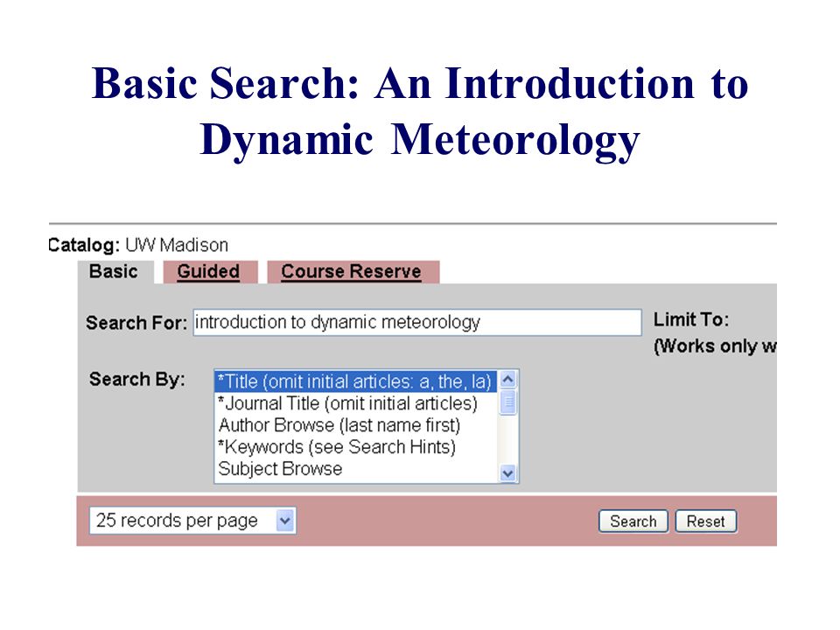Click the Search By list's down arrow
This screenshot has height=630, width=840.
(x=507, y=473)
